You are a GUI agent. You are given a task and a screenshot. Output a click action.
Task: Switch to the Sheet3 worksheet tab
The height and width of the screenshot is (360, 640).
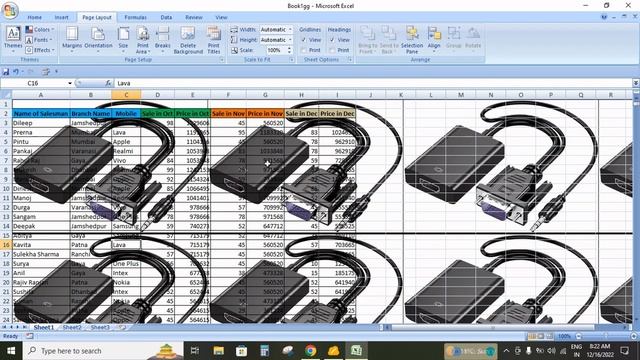(x=100, y=327)
